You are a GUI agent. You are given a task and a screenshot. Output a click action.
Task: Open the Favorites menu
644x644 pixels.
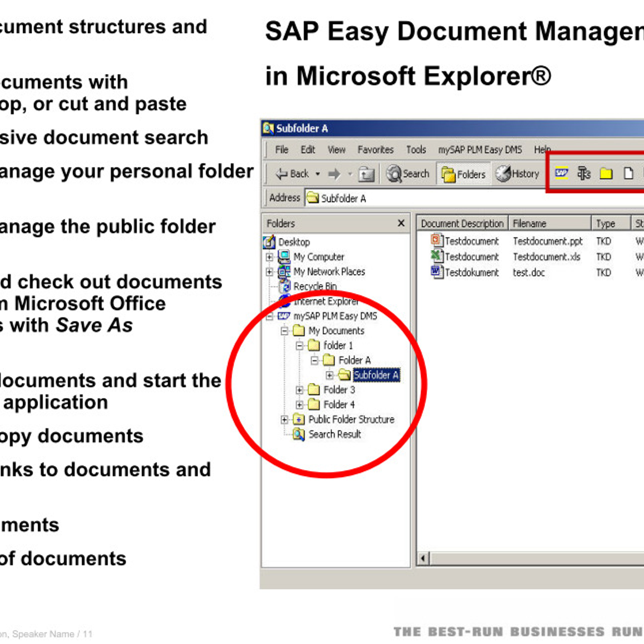click(375, 150)
